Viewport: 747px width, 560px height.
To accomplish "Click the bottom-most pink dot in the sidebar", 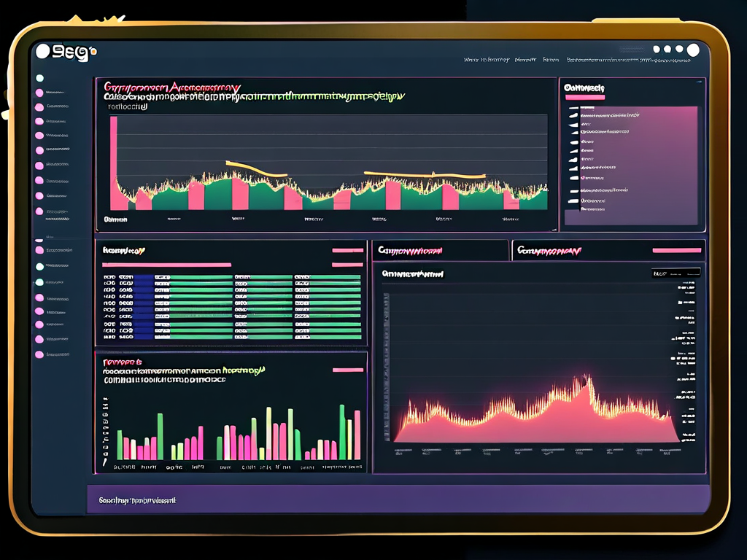I will point(39,354).
